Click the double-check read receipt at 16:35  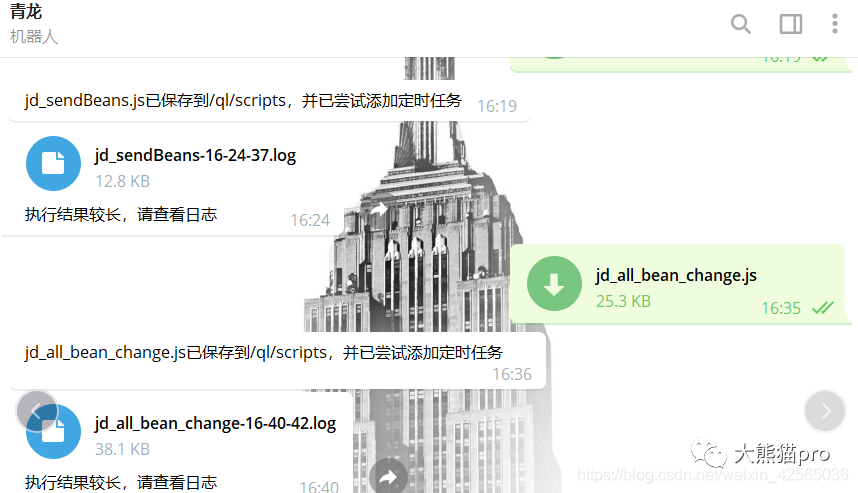pos(822,308)
